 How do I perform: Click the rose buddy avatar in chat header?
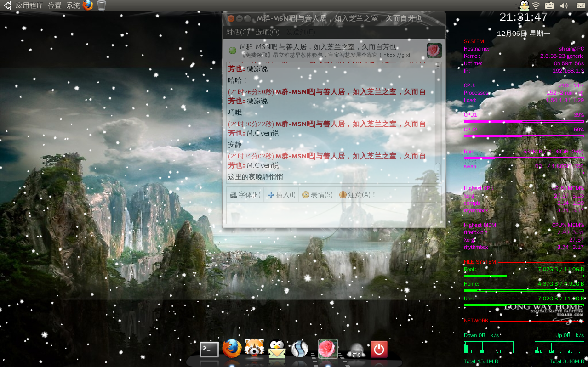(434, 51)
